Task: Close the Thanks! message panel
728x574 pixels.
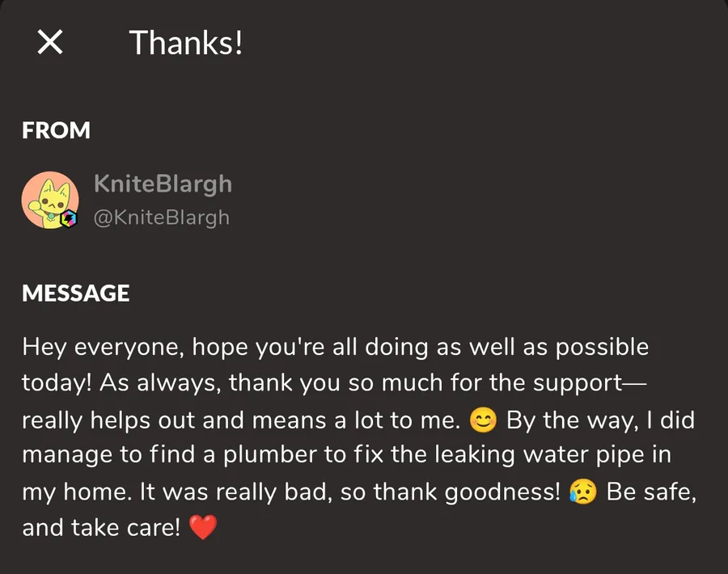Action: point(49,42)
